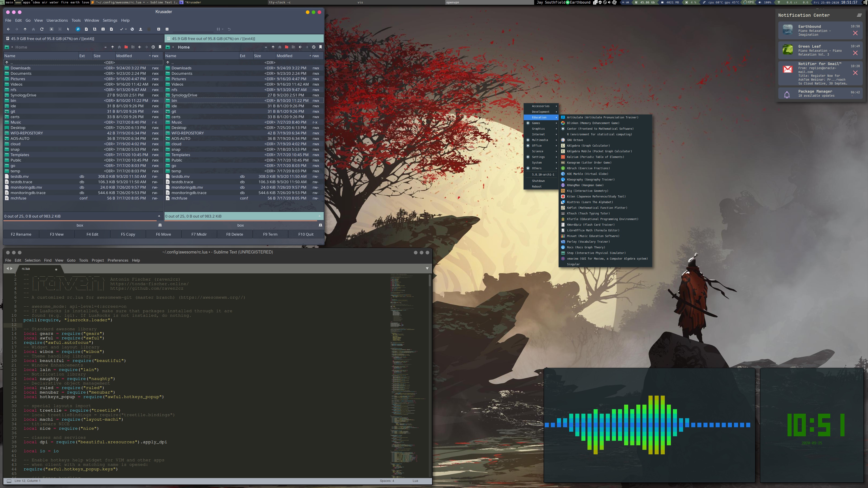Open history clock icon in right panel
The image size is (868, 488).
point(314,47)
